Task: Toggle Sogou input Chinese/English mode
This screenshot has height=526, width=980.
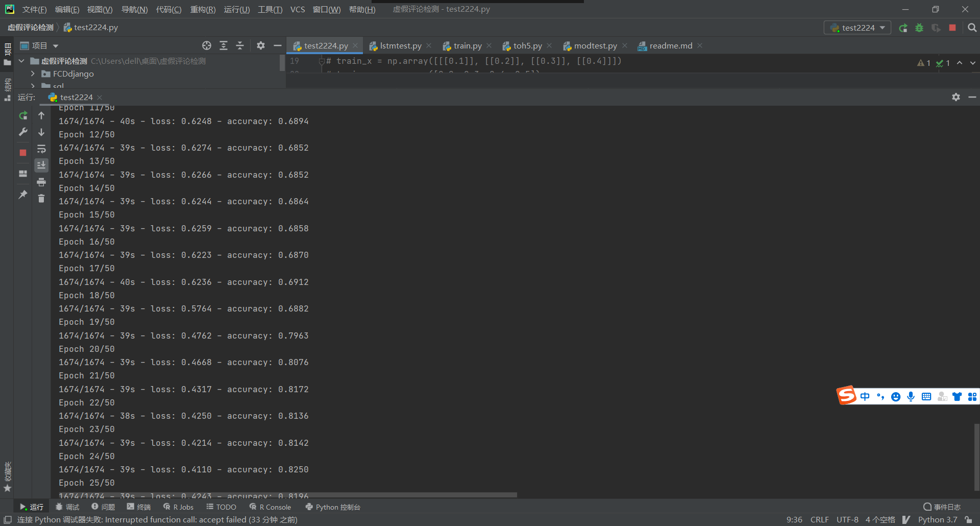Action: pos(865,397)
